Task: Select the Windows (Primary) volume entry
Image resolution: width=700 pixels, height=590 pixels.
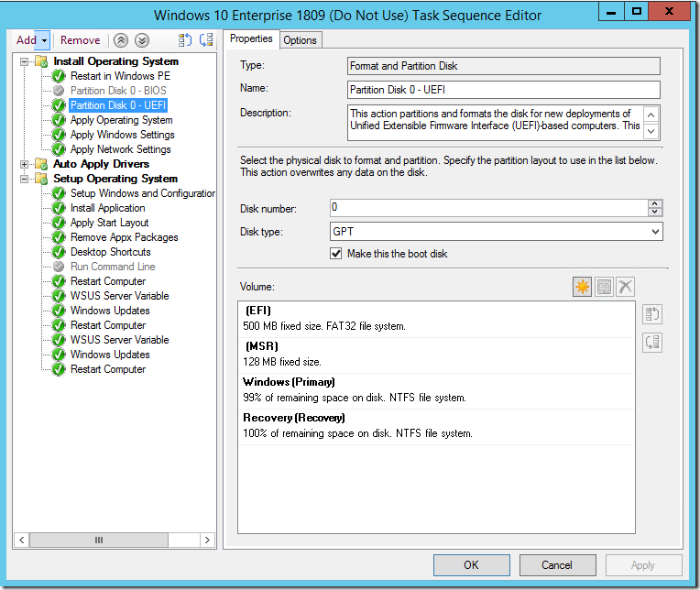Action: pos(437,390)
